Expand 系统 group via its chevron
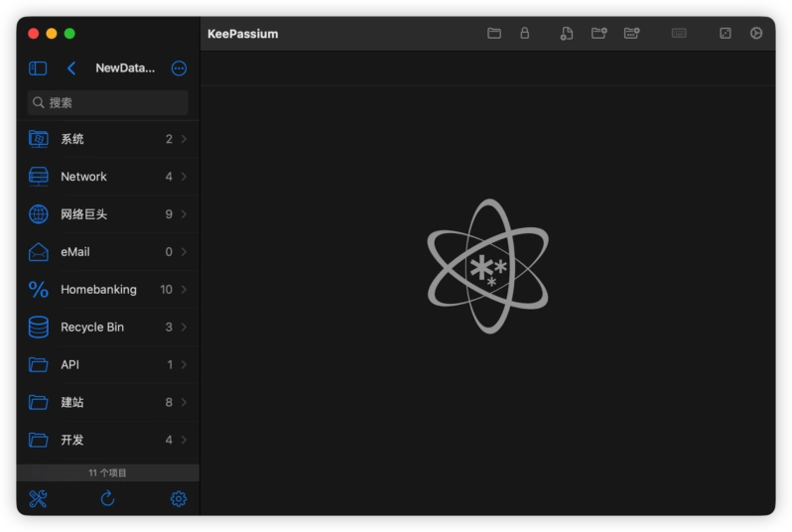The image size is (792, 532). (x=184, y=139)
